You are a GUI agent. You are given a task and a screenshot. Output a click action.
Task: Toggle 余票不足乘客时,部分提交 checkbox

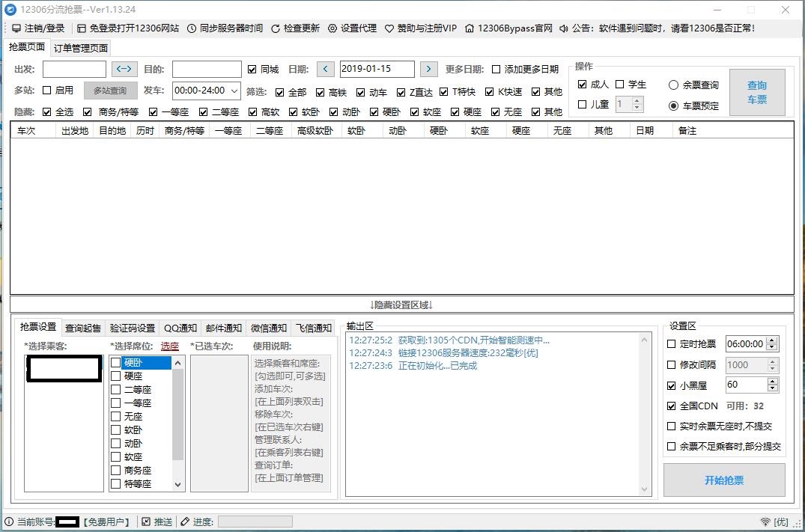coord(671,446)
